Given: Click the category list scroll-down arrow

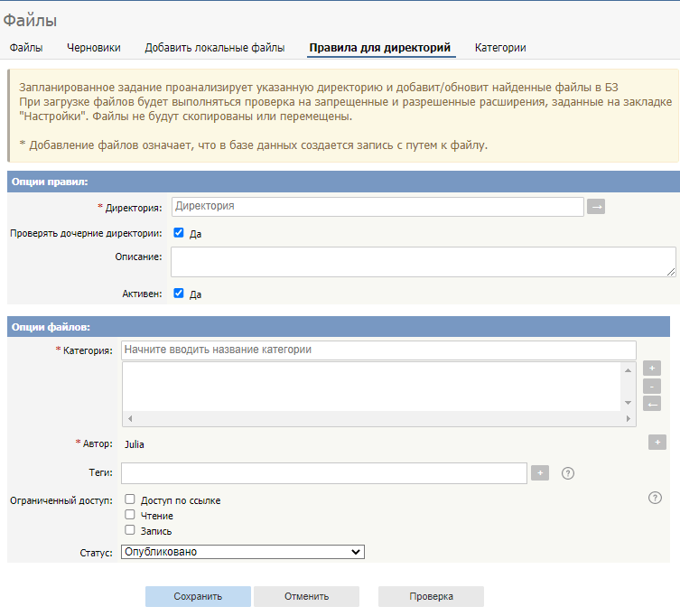Looking at the screenshot, I should [628, 403].
